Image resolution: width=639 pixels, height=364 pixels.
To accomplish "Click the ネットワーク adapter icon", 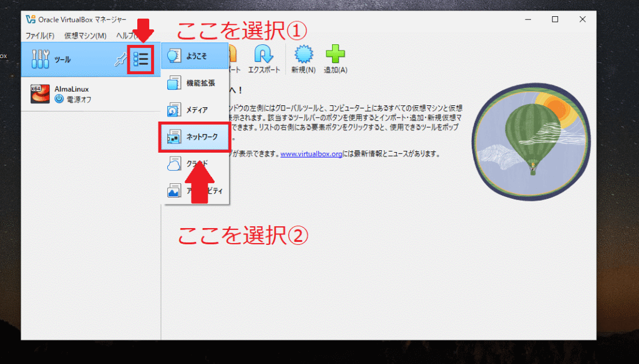I will pyautogui.click(x=174, y=137).
